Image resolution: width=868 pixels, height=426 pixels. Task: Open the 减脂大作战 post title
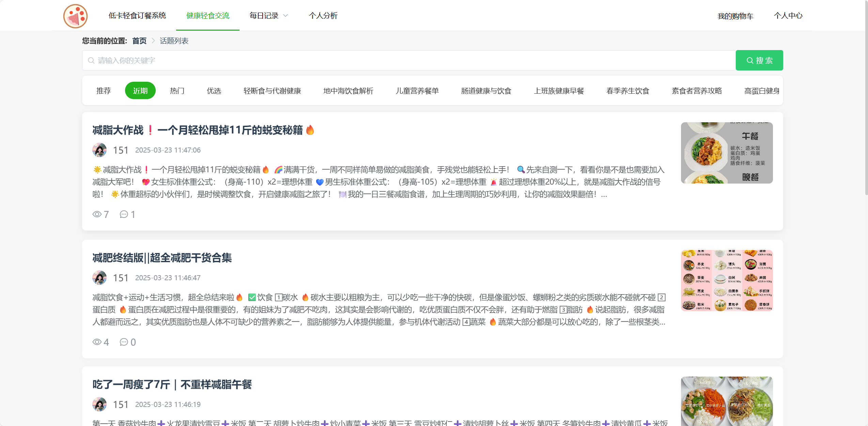click(x=203, y=130)
